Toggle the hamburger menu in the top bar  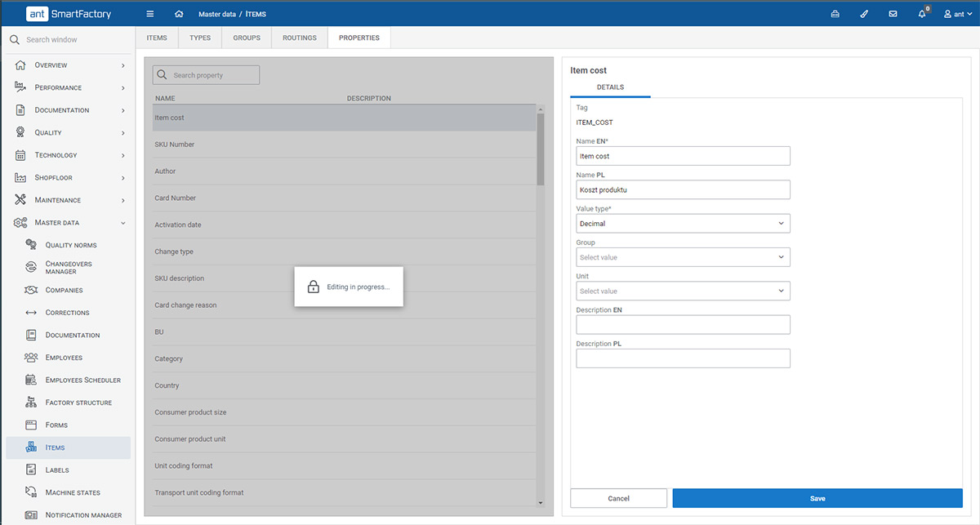point(149,14)
